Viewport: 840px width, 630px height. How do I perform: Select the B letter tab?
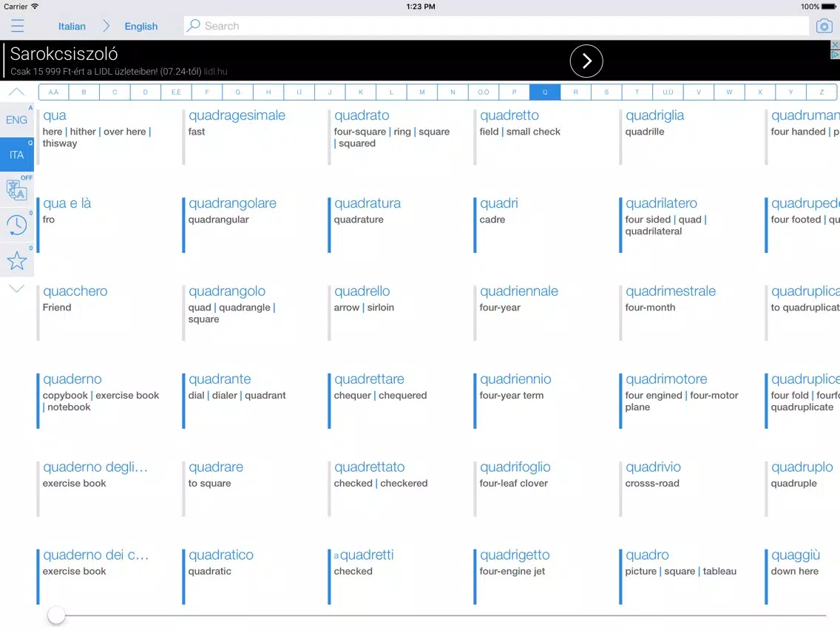point(84,92)
